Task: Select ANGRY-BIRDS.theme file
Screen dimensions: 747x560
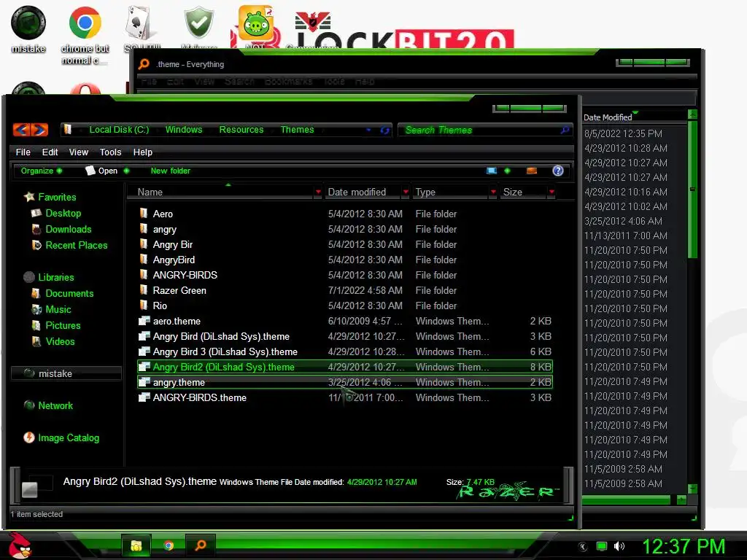Action: (345, 397)
